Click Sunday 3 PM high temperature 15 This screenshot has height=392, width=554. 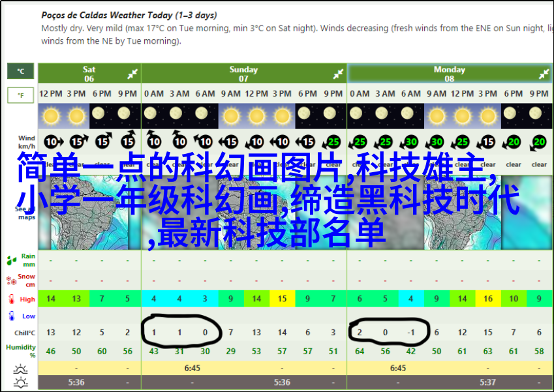click(282, 299)
